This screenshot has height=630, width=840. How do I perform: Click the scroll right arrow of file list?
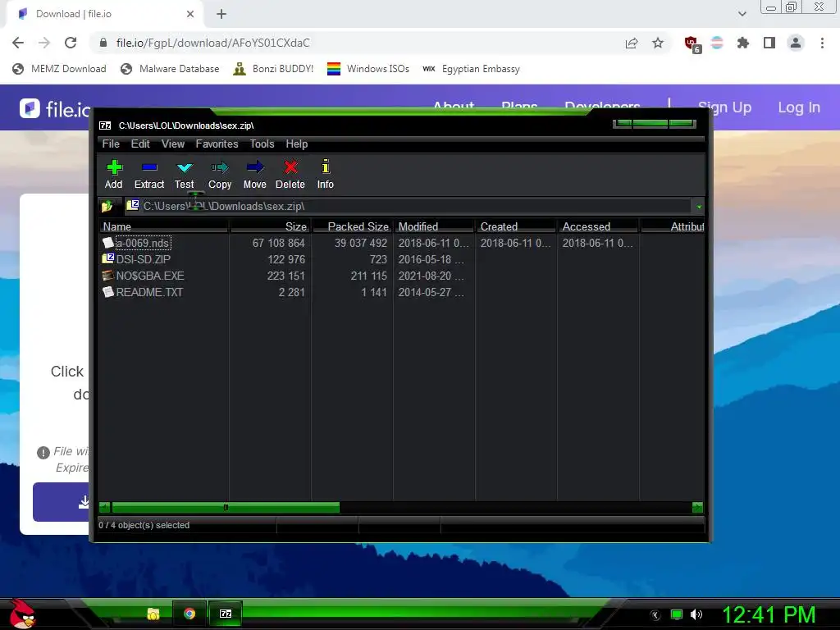click(697, 507)
